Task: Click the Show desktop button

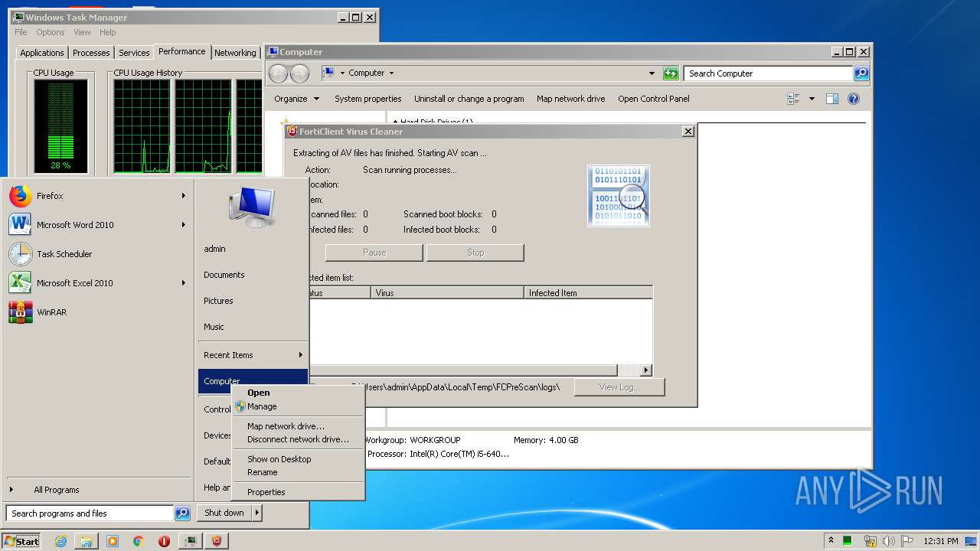Action: point(972,541)
